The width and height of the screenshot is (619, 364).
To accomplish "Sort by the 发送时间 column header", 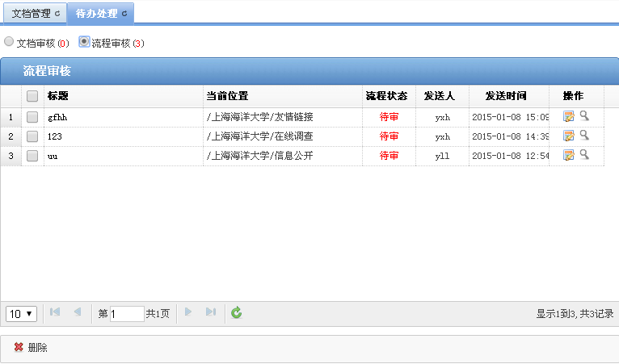I will pyautogui.click(x=506, y=96).
